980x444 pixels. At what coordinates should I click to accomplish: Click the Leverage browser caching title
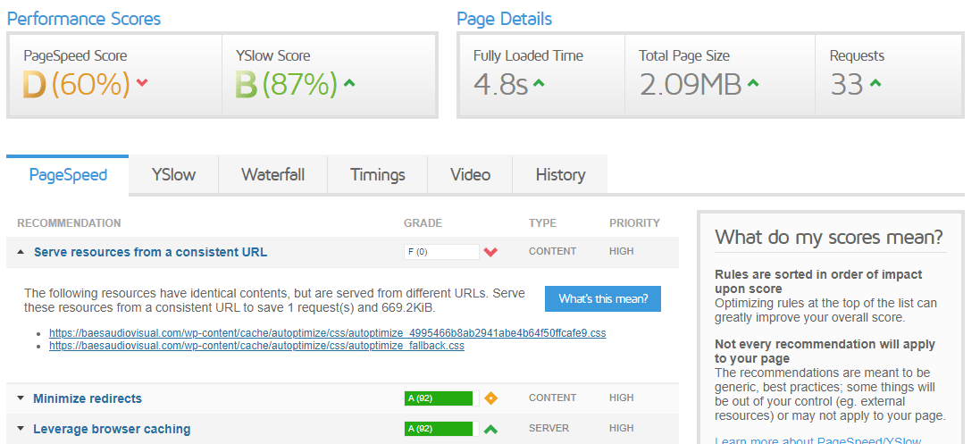tap(112, 429)
